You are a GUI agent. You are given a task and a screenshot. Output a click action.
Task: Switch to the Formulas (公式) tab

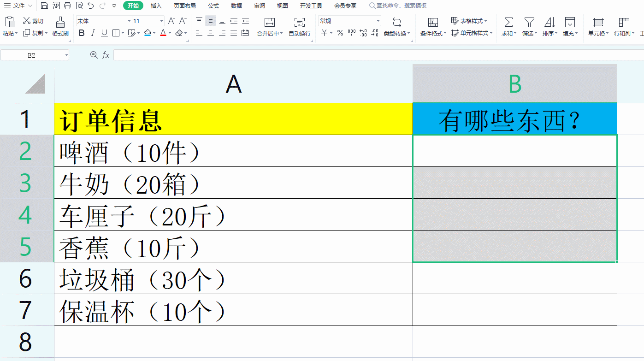point(213,6)
